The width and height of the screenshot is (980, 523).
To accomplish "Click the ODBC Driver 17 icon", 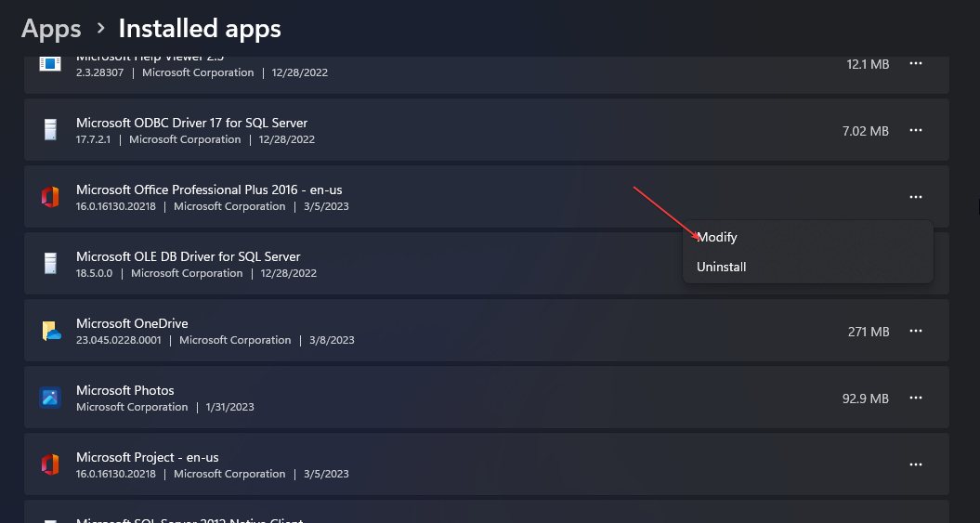I will click(x=50, y=130).
